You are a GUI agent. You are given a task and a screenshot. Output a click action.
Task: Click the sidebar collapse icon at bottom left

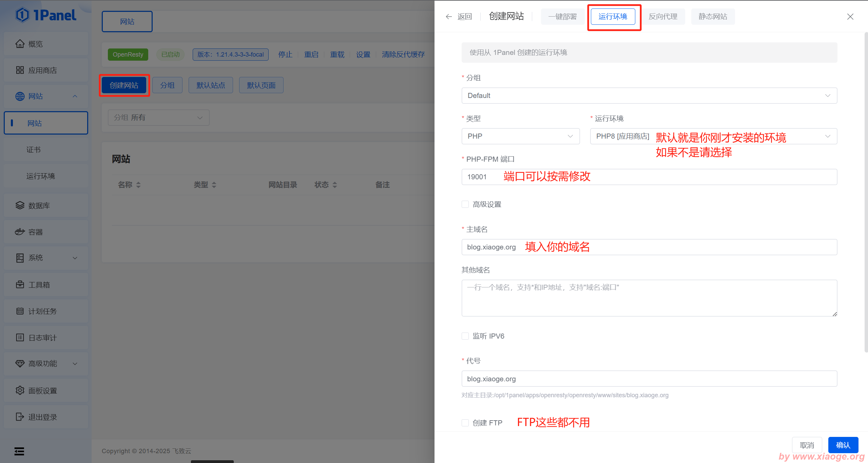[x=19, y=451]
